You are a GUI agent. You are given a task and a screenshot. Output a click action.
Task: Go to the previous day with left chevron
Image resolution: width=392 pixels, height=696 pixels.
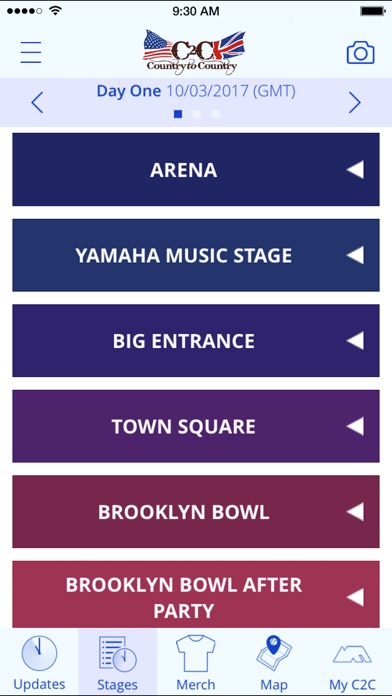tap(37, 103)
